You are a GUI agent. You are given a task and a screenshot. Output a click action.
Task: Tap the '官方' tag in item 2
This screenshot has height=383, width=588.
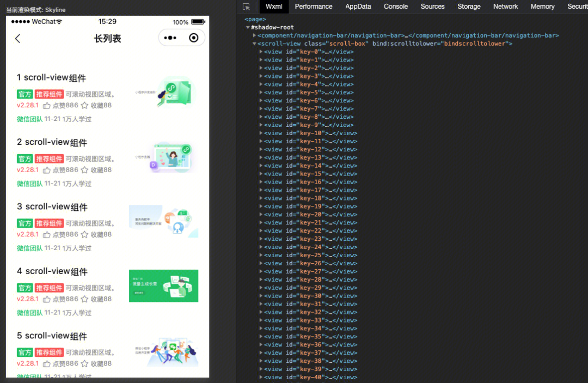[24, 159]
